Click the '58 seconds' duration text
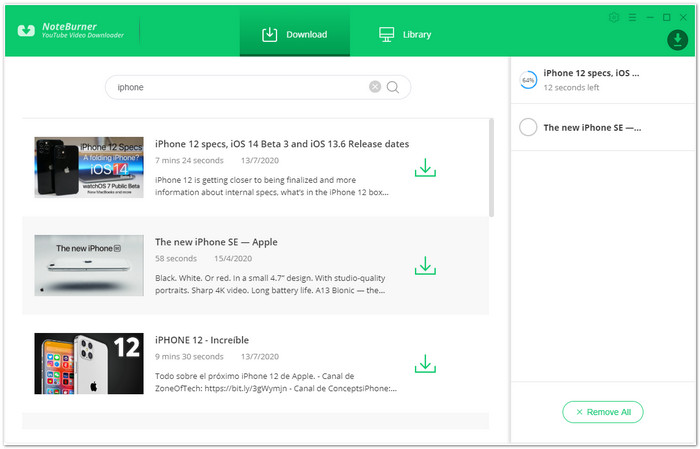700x449 pixels. tap(176, 258)
